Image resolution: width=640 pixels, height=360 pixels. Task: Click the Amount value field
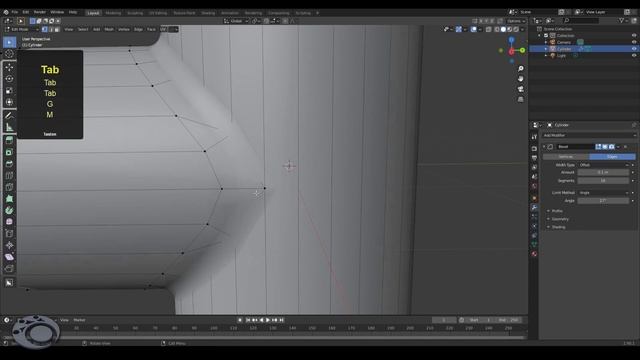603,173
